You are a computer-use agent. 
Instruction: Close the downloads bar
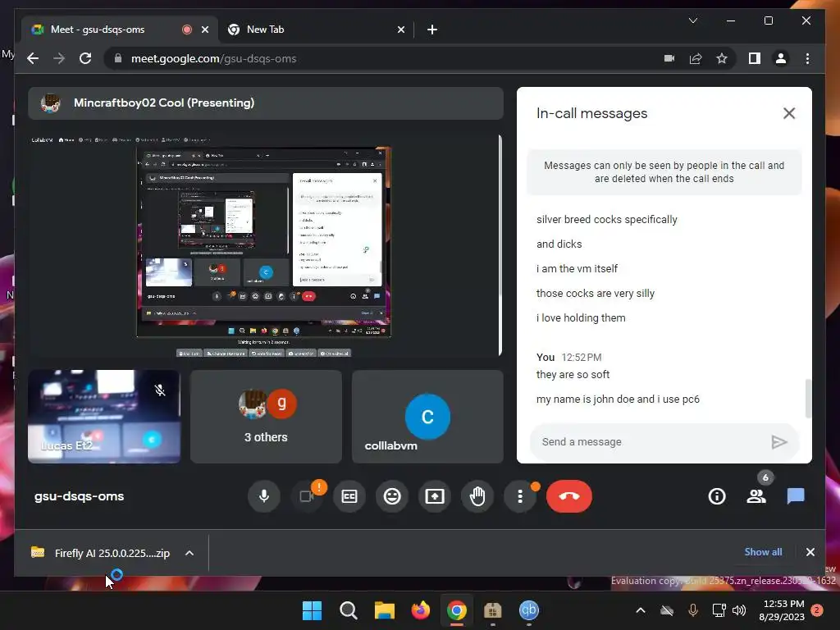coord(810,552)
